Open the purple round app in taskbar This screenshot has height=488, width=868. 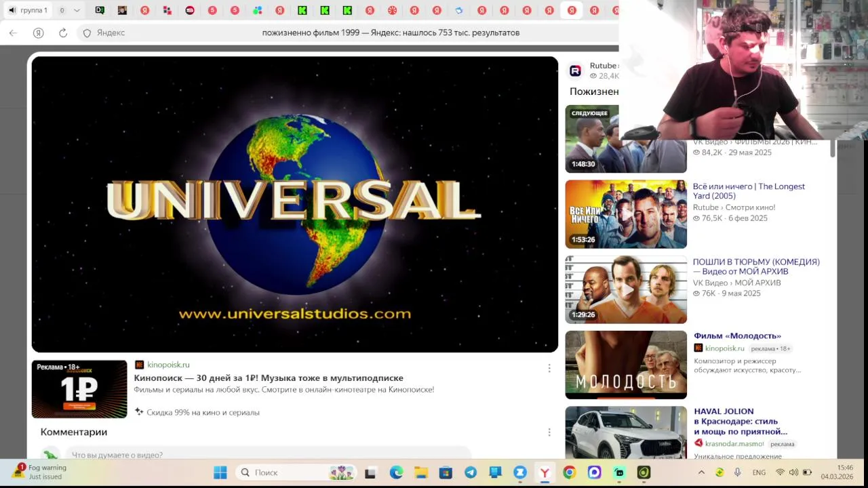click(x=595, y=472)
